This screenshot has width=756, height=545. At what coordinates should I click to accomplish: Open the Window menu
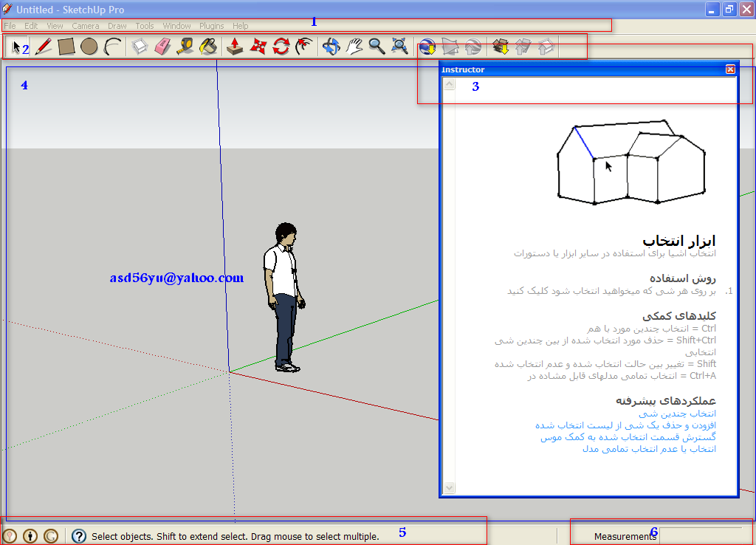tap(177, 26)
